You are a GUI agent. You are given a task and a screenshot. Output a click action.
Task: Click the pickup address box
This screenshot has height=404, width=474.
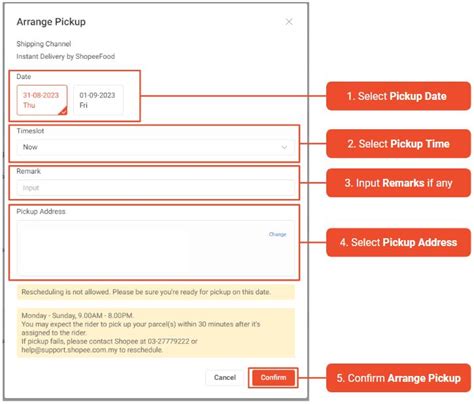156,247
